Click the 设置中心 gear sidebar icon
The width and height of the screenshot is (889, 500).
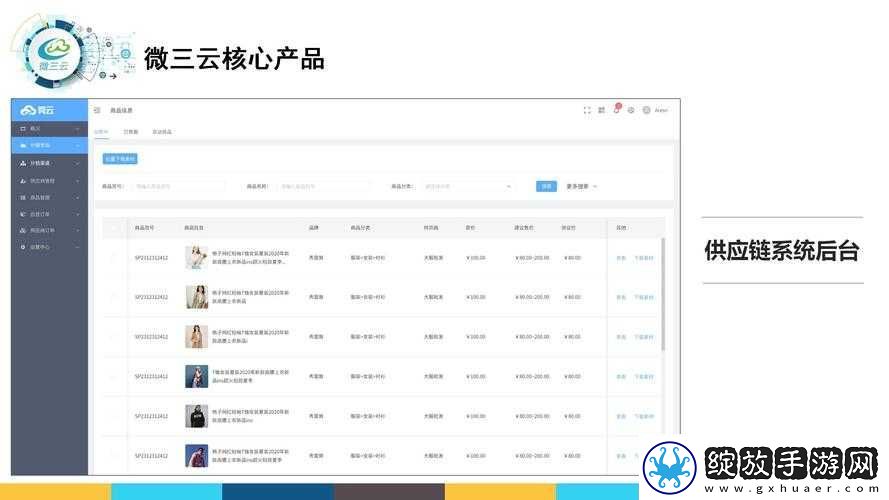click(x=23, y=247)
